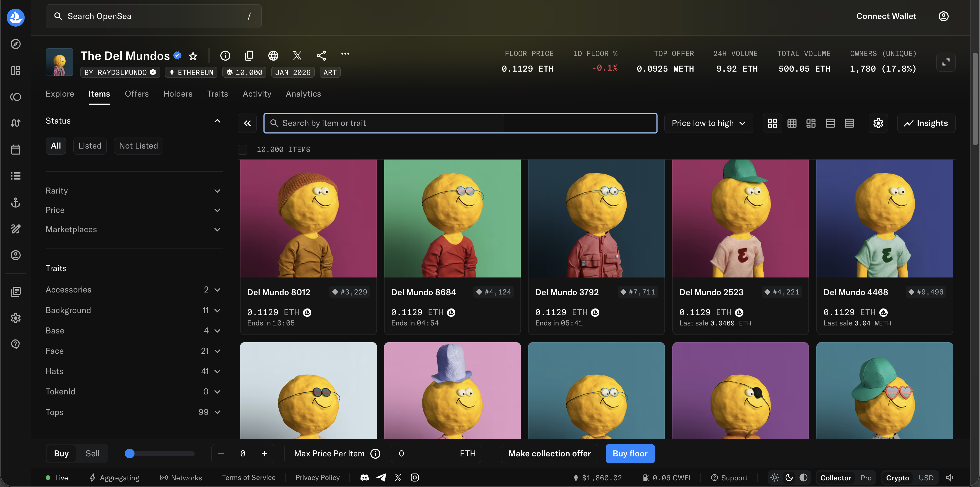Open the Price low to high dropdown
This screenshot has width=980, height=487.
click(708, 123)
